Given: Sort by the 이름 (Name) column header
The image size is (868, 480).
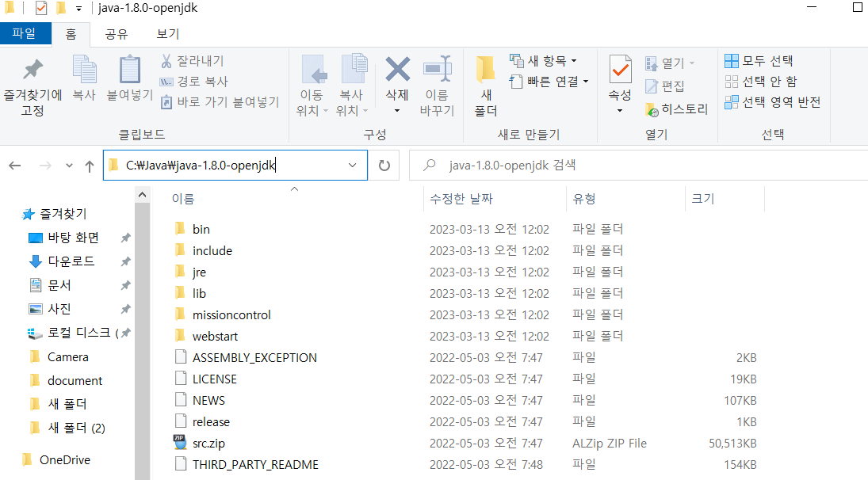Looking at the screenshot, I should [x=182, y=199].
